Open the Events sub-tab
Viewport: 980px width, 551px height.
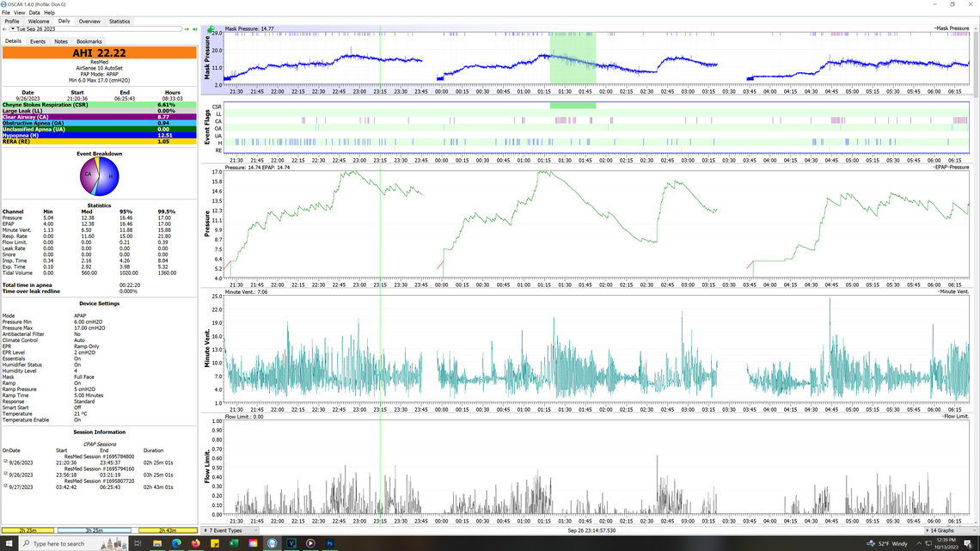38,41
